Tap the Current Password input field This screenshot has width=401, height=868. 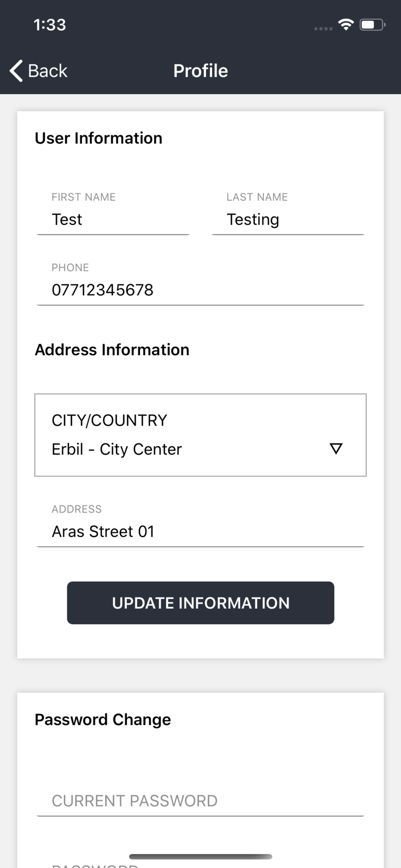(200, 801)
